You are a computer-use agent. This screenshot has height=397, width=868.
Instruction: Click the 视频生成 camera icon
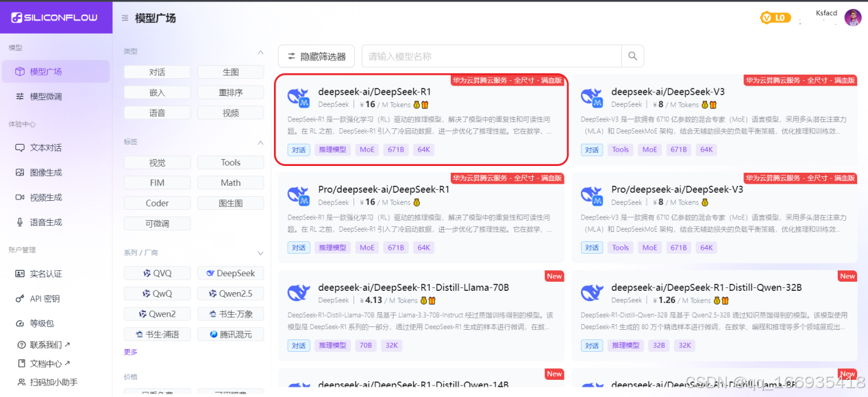coord(20,197)
